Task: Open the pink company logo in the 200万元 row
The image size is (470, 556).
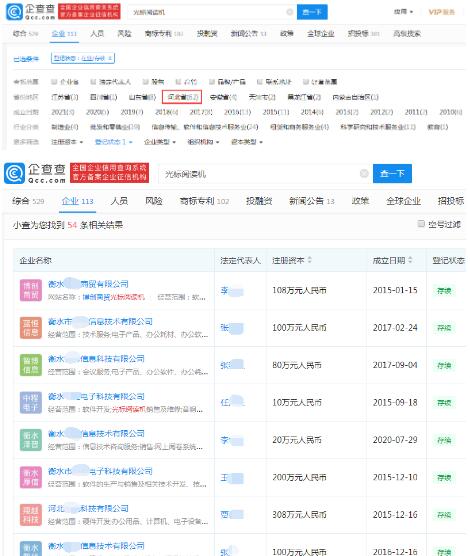Action: (31, 477)
